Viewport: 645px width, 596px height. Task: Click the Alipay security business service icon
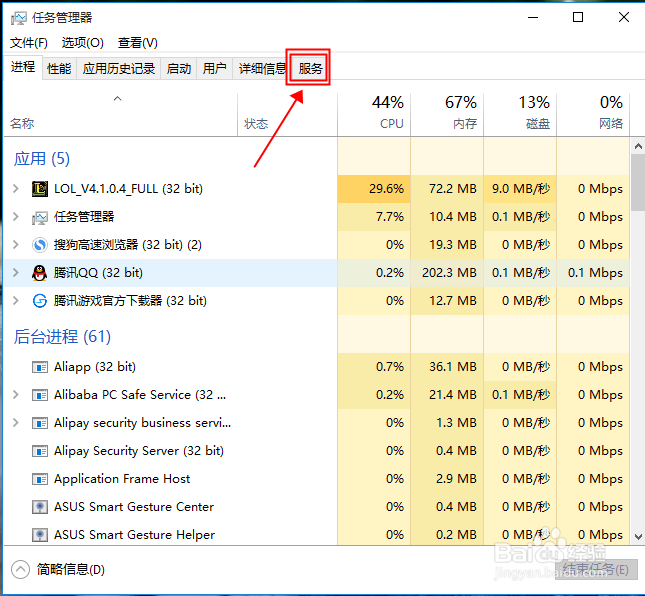pyautogui.click(x=39, y=423)
